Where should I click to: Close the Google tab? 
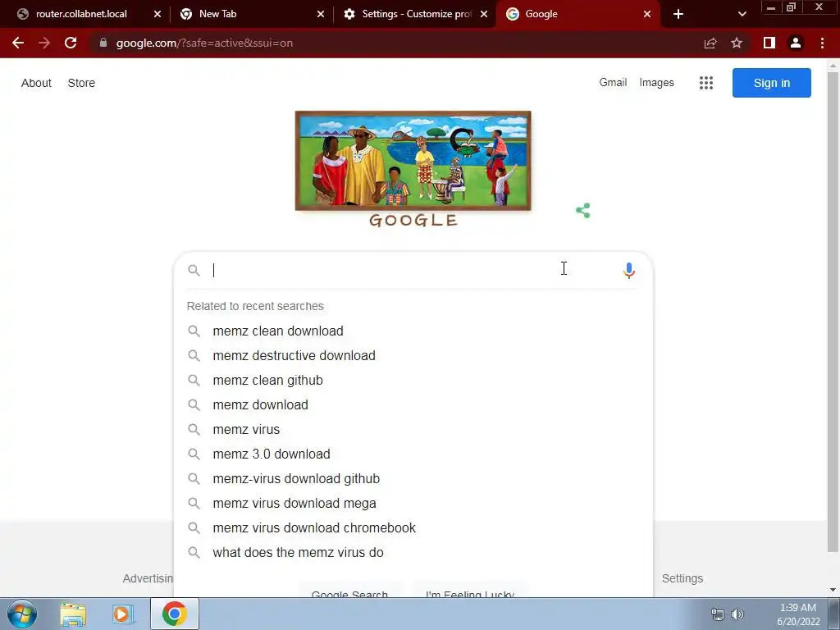(647, 14)
